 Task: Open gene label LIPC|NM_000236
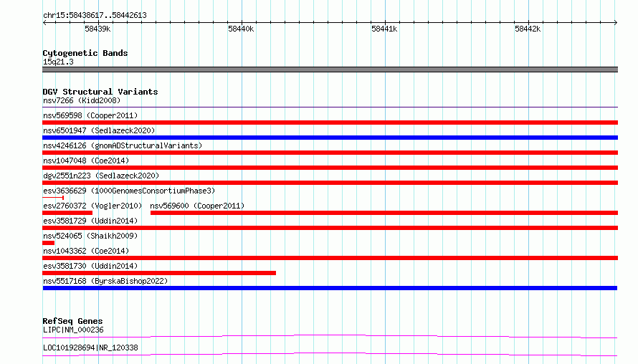click(73, 330)
